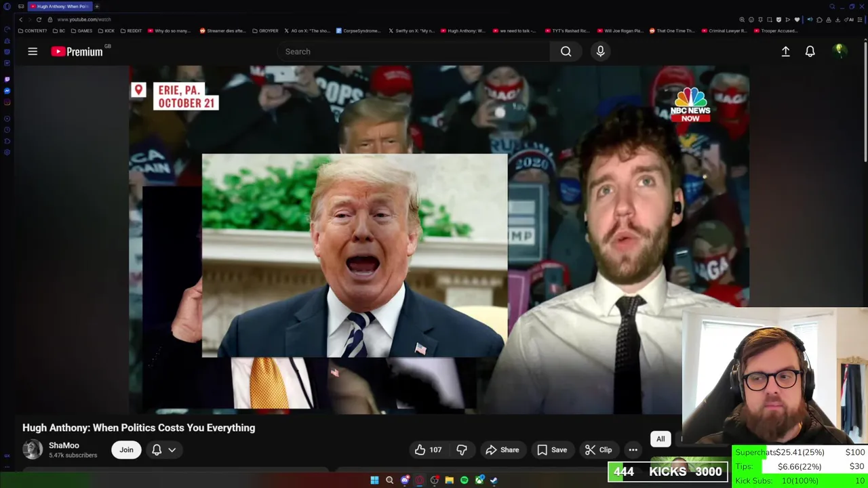Screen dimensions: 868x488
Task: Open 'Will Joe Rogan Pla...' bookmark
Action: point(620,30)
